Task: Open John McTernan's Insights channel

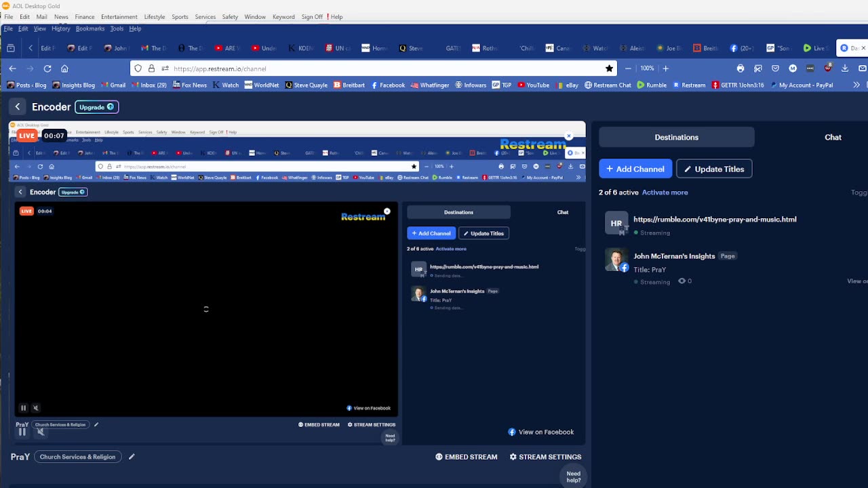Action: coord(674,256)
